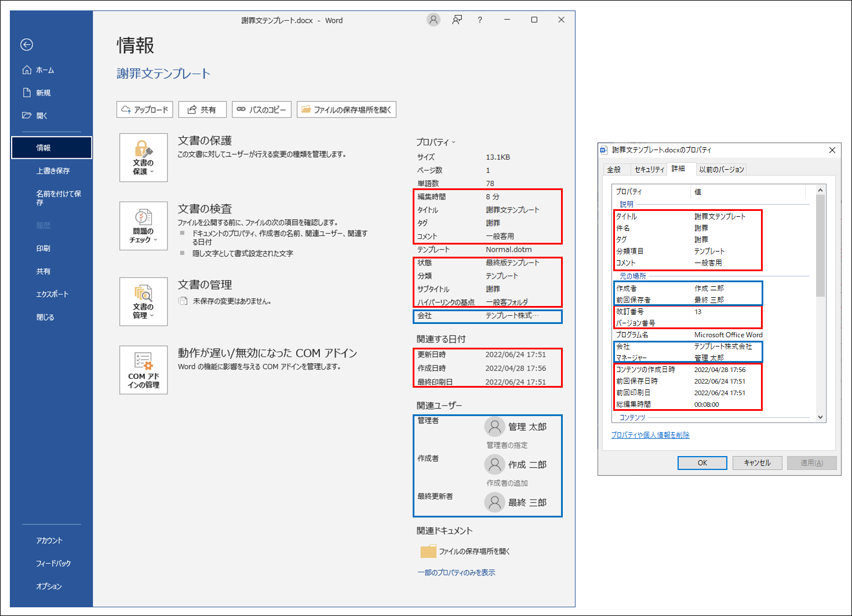Click the help question mark icon
The height and width of the screenshot is (616, 852).
coord(480,20)
